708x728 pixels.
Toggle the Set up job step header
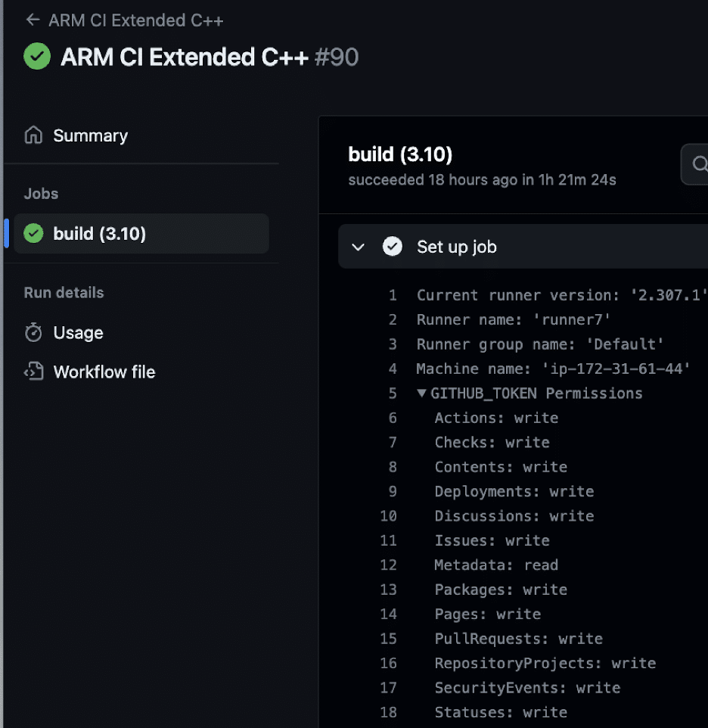click(523, 247)
